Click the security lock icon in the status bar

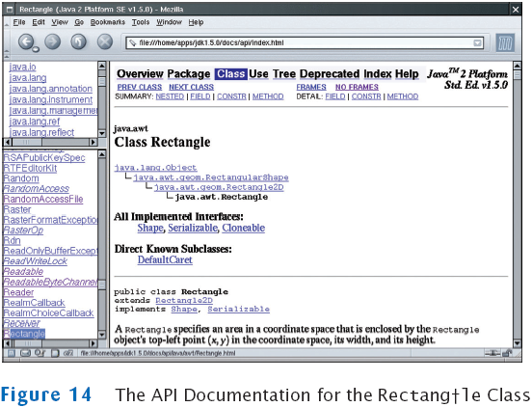[x=507, y=353]
